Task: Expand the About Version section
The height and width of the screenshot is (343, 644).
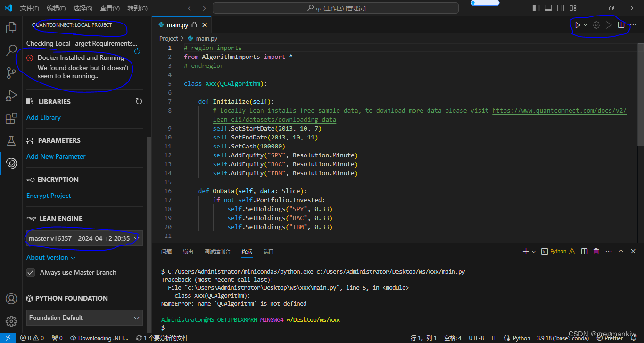Action: 51,257
